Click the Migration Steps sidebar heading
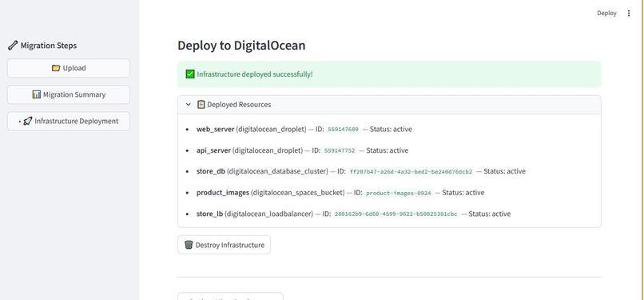This screenshot has width=644, height=300. 49,46
